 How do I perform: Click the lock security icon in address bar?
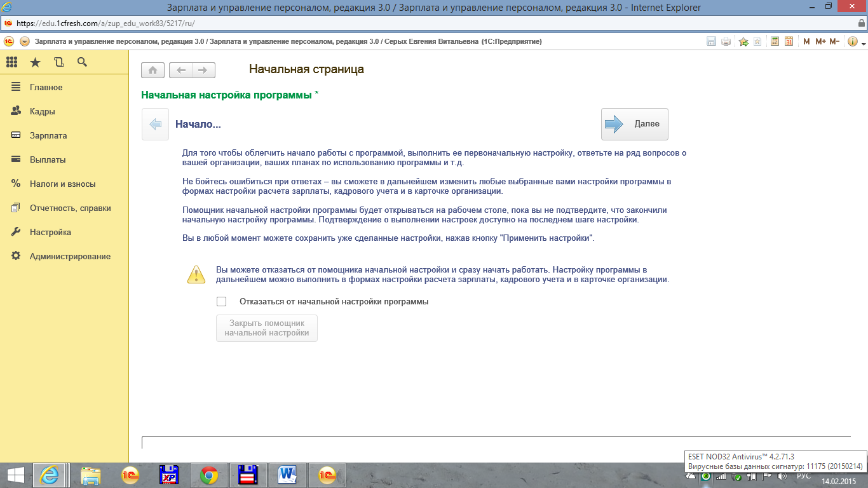coord(862,22)
